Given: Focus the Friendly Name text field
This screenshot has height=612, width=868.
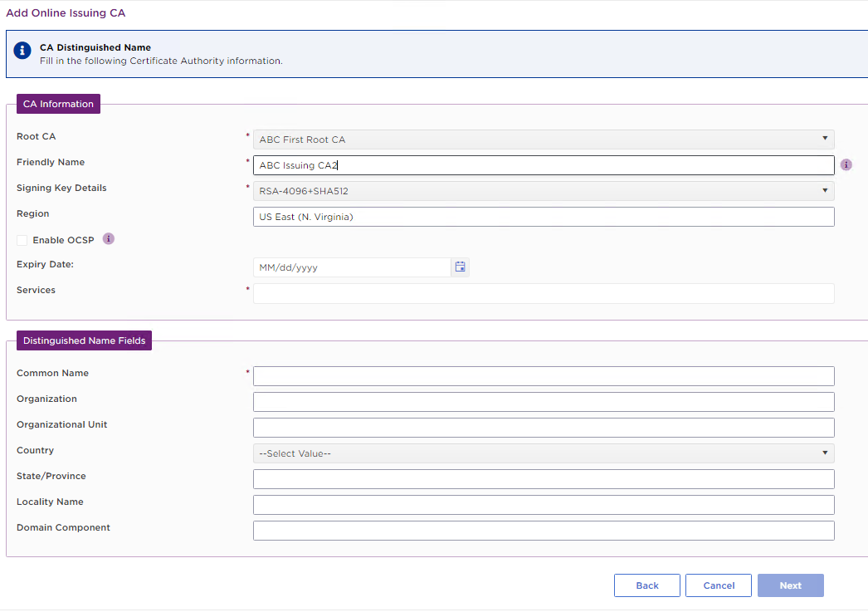Looking at the screenshot, I should click(x=543, y=165).
